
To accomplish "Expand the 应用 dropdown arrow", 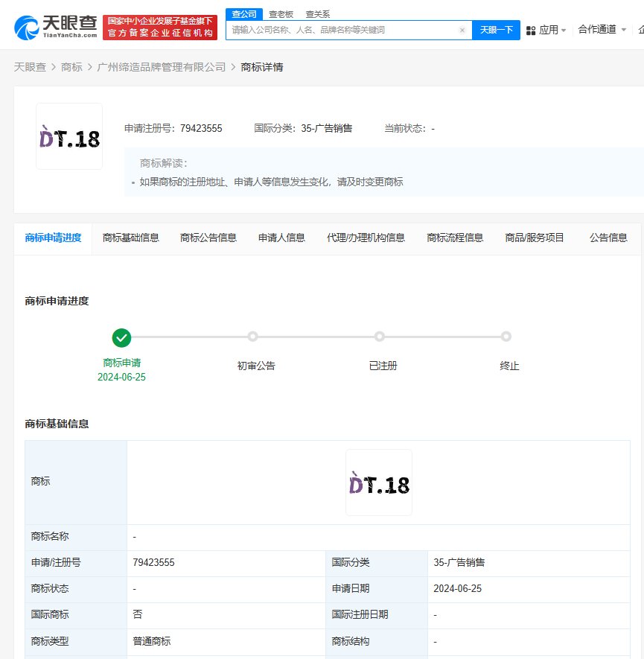I will [x=564, y=31].
